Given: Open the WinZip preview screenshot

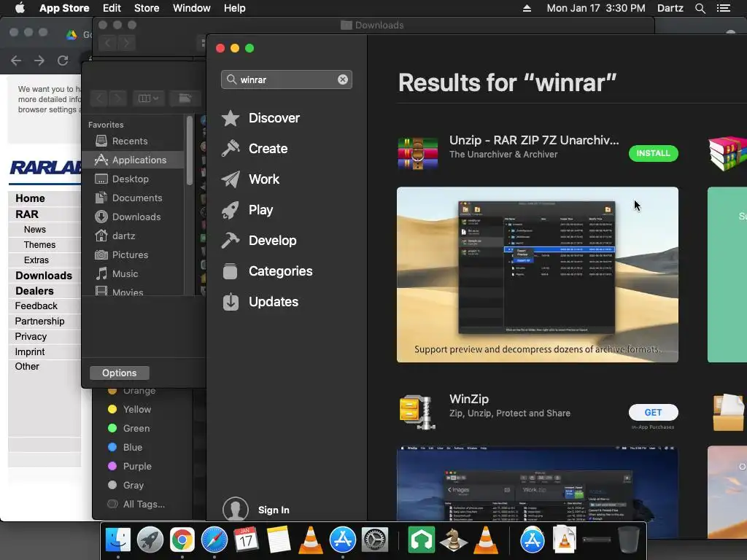Looking at the screenshot, I should [538, 483].
